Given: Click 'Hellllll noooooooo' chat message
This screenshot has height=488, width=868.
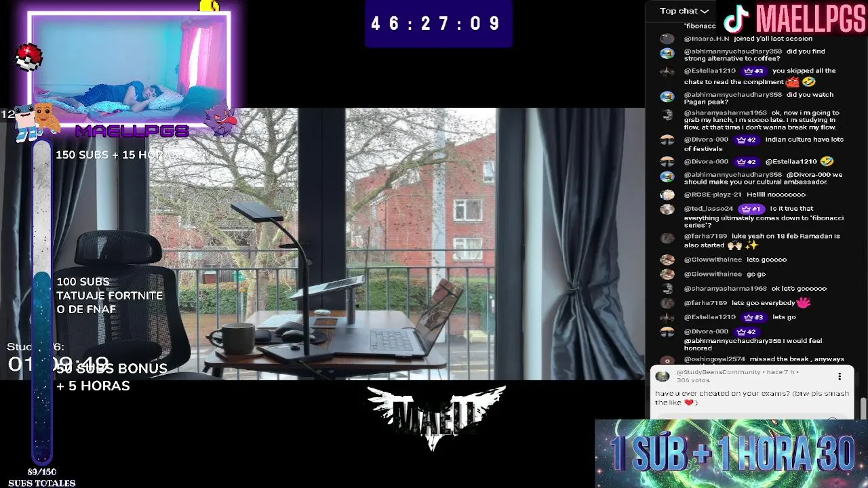Looking at the screenshot, I should pyautogui.click(x=776, y=195).
